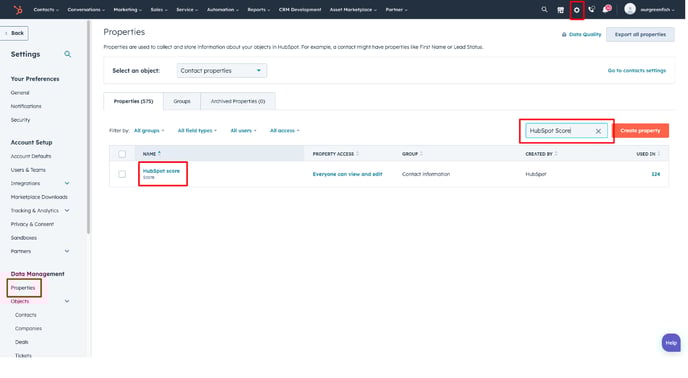Switch to the Groups tab
Screen dimensions: 688x378
(182, 101)
